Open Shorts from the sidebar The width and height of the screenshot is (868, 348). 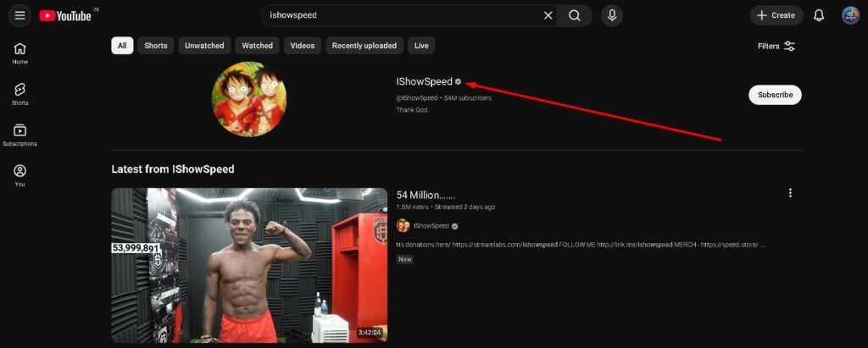click(20, 94)
